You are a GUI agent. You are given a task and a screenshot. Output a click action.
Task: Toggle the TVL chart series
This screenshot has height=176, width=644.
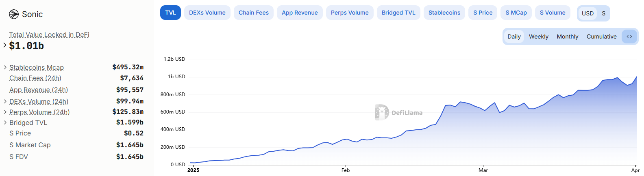click(x=170, y=13)
